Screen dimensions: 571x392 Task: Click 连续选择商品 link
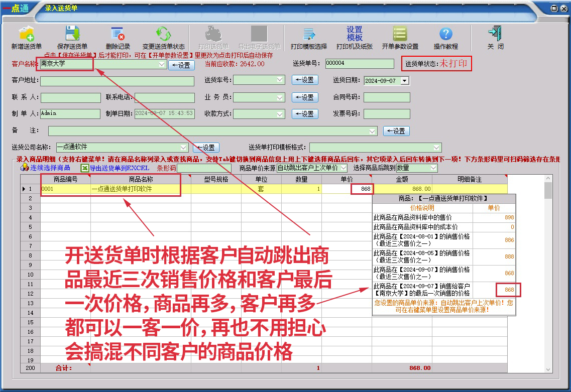[50, 168]
